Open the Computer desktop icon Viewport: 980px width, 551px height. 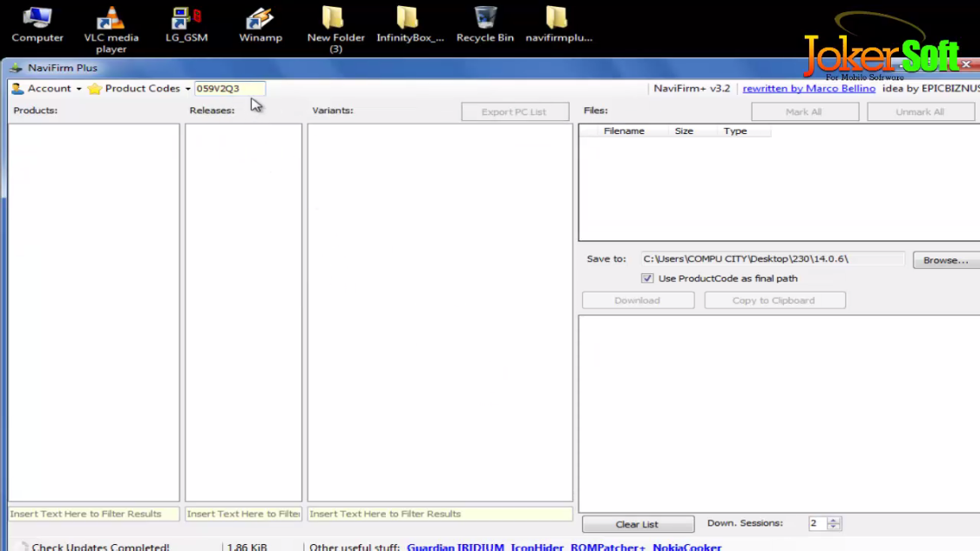point(37,24)
